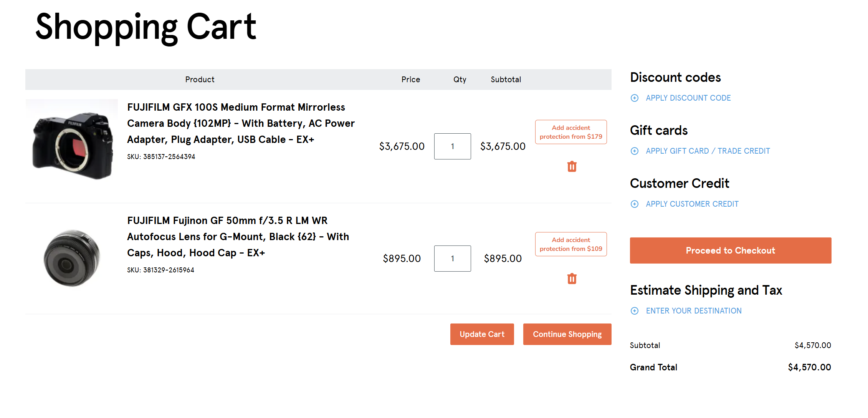Remove the GF 50mm lens via trash icon
Image resolution: width=868 pixels, height=418 pixels.
[x=572, y=279]
